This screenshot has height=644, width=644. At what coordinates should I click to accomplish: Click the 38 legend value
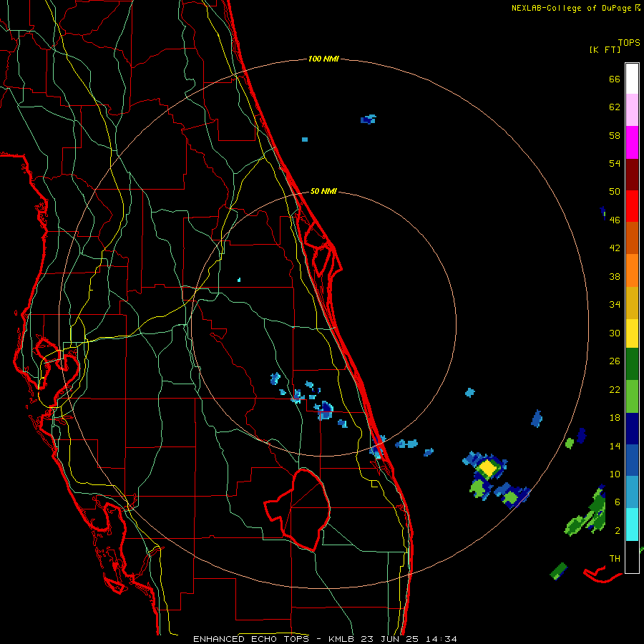[x=615, y=276]
